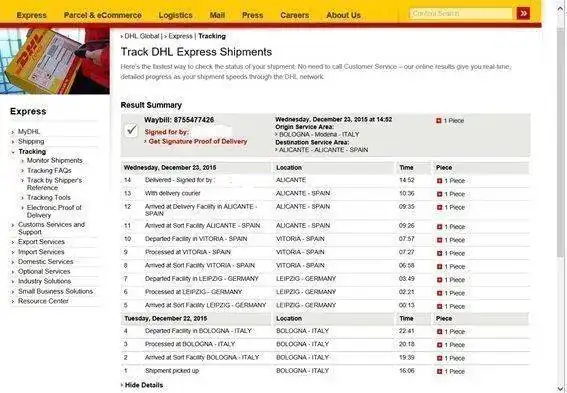Expand the piece icon for With delivery courier row
The height and width of the screenshot is (393, 567).
tap(439, 194)
